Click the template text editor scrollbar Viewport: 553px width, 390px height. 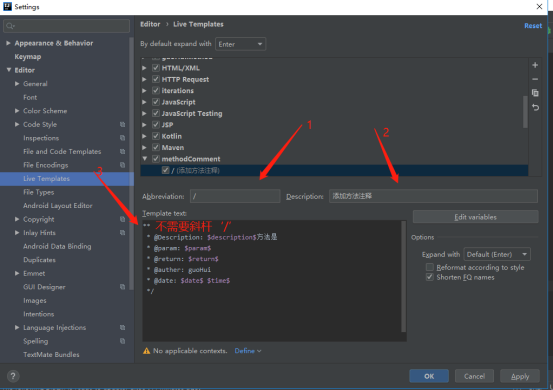point(403,277)
